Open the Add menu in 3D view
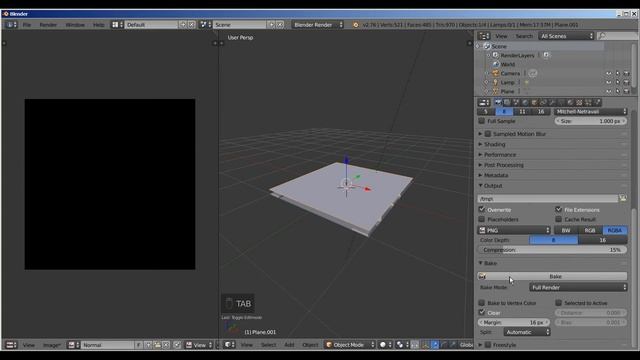Viewport: 640px width, 360px height. (289, 345)
